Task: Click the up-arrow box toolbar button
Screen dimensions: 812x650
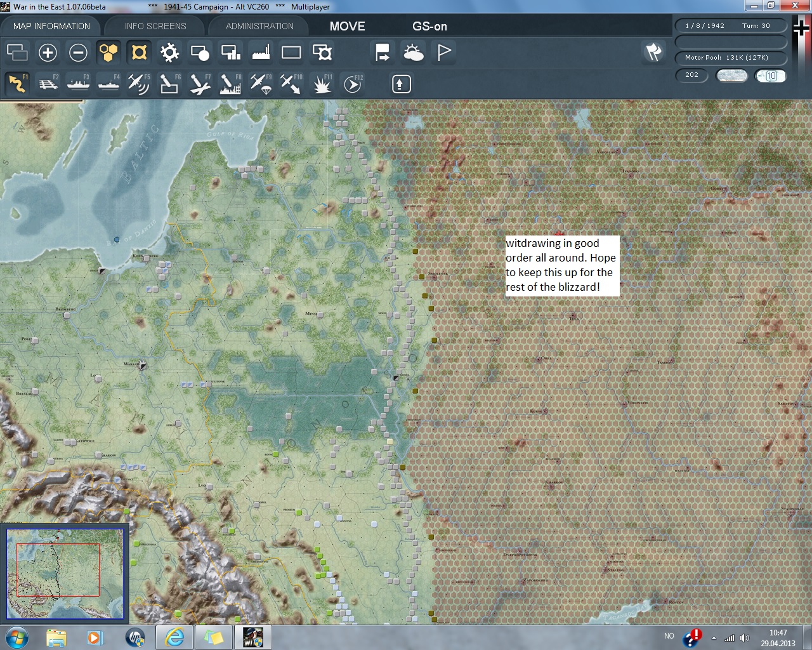Action: tap(401, 84)
